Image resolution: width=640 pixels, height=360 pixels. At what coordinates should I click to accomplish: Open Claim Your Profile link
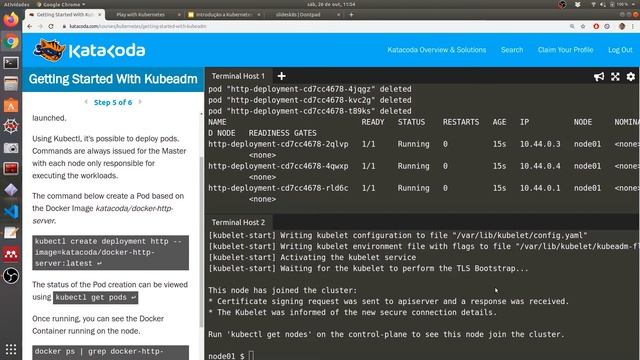click(x=565, y=50)
